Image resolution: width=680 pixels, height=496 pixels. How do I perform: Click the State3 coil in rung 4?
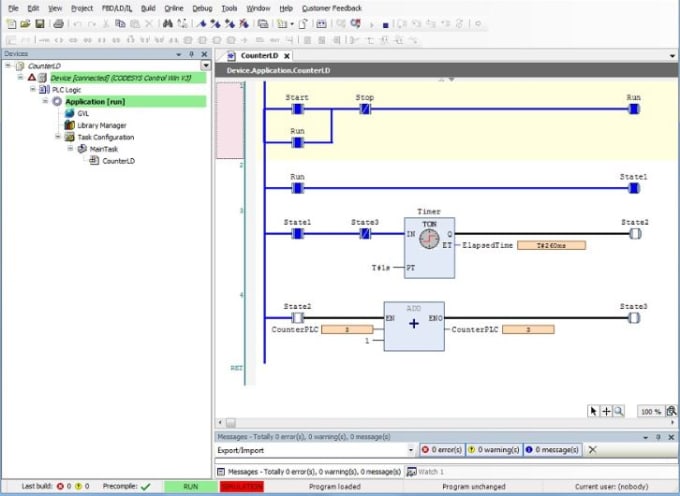[634, 318]
